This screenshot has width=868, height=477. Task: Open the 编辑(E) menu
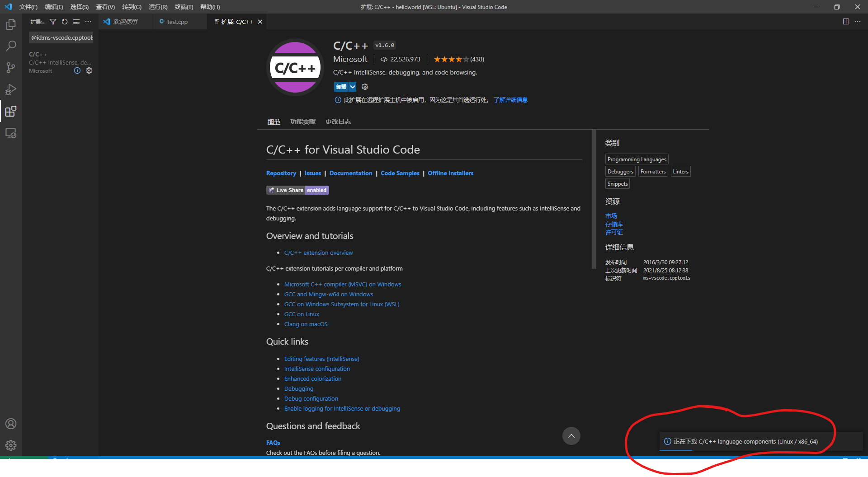[54, 7]
